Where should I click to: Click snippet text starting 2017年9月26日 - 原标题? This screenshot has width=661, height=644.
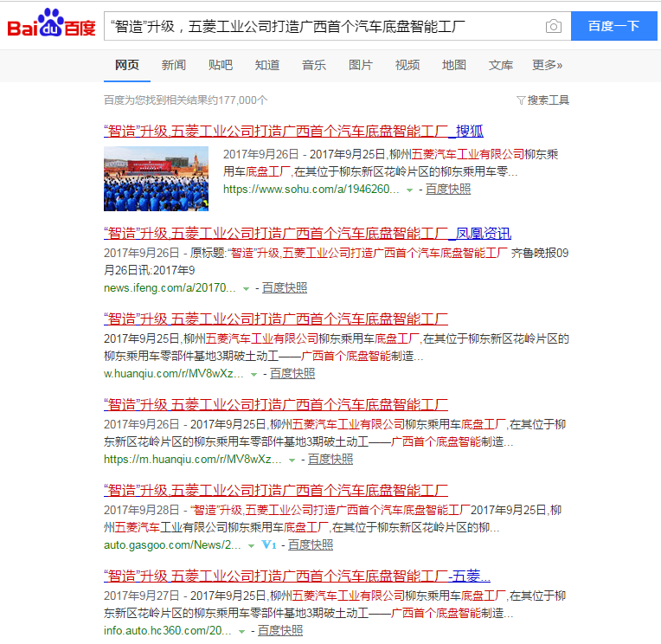click(336, 261)
